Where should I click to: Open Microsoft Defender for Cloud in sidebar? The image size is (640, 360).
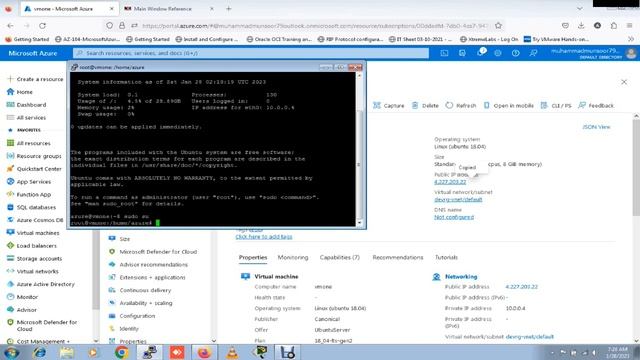click(x=42, y=325)
